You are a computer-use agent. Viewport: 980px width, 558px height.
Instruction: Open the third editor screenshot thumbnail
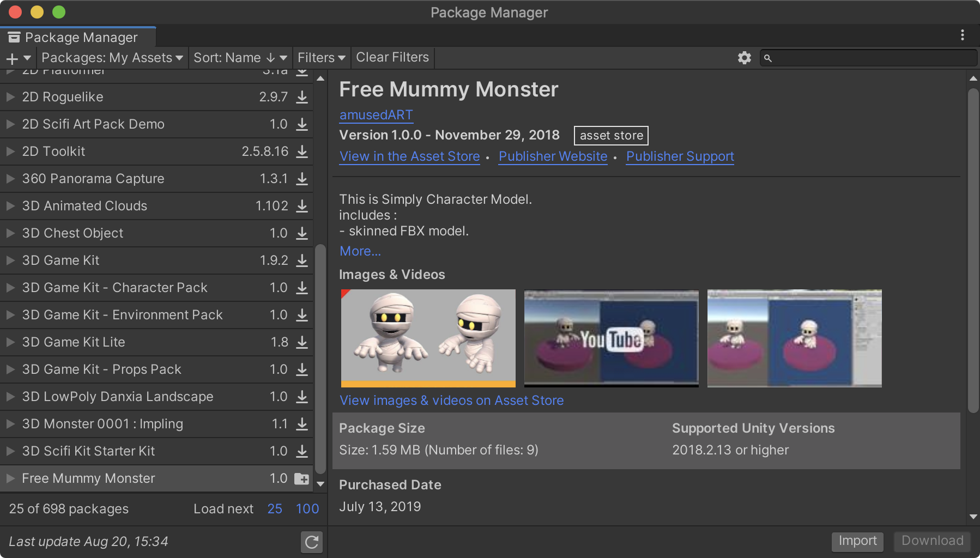pyautogui.click(x=795, y=338)
